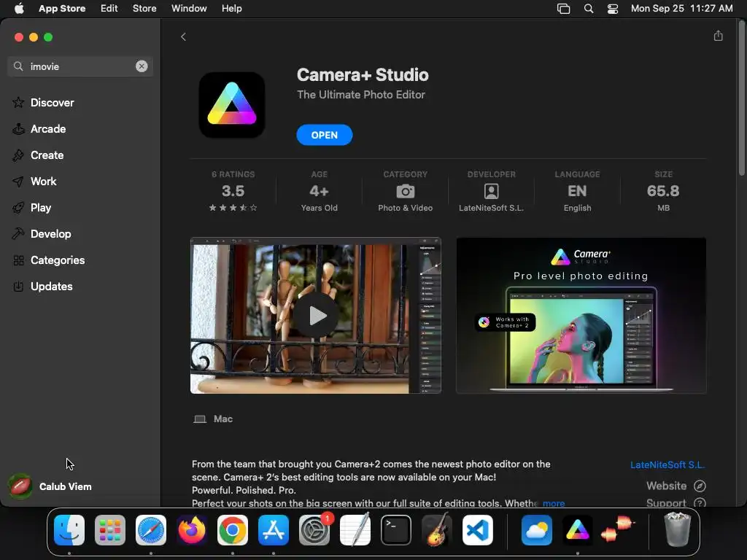Open Camera+ Studio with OPEN button
747x560 pixels.
(325, 135)
